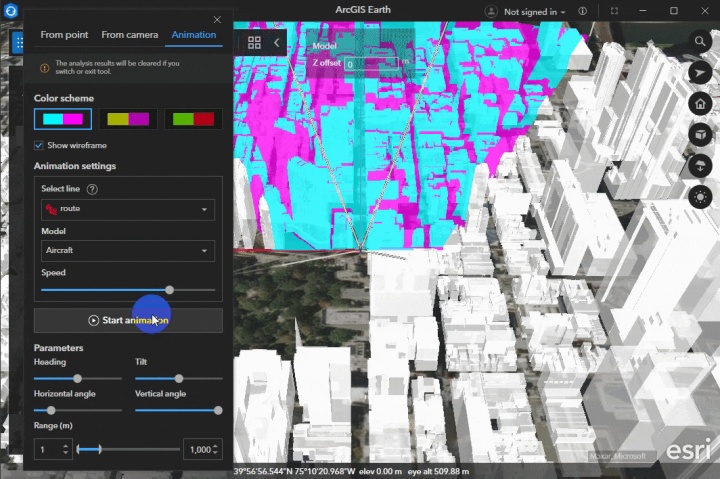Choose the cyan and magenta color scheme
720x479 pixels.
click(63, 119)
